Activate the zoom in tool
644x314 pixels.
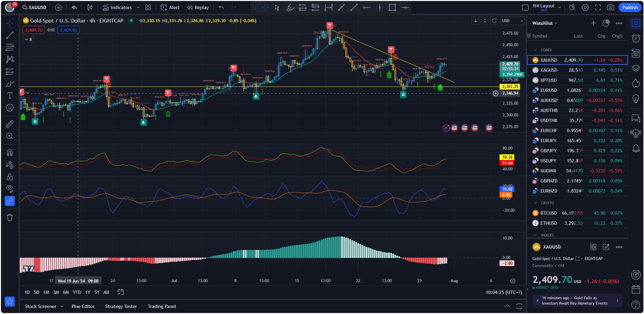tap(10, 136)
